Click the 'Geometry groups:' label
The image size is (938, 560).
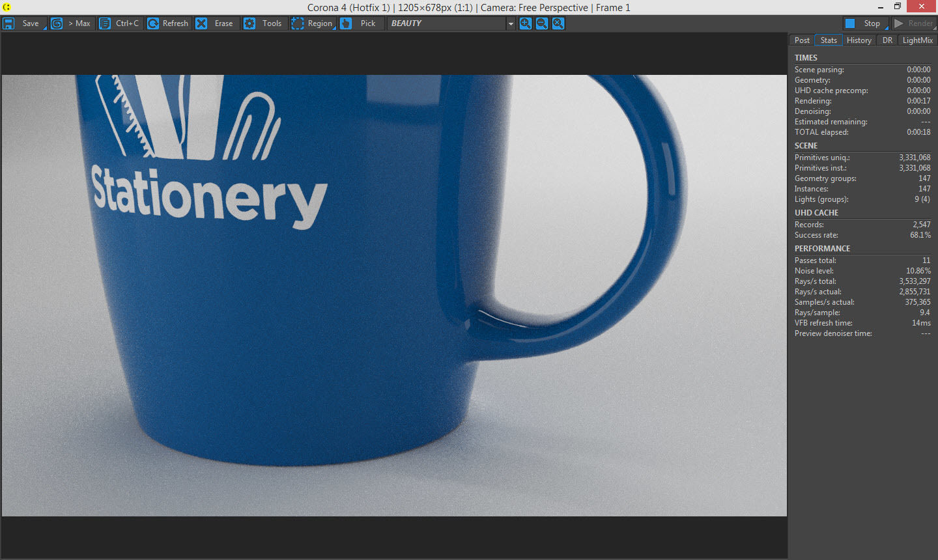click(825, 178)
